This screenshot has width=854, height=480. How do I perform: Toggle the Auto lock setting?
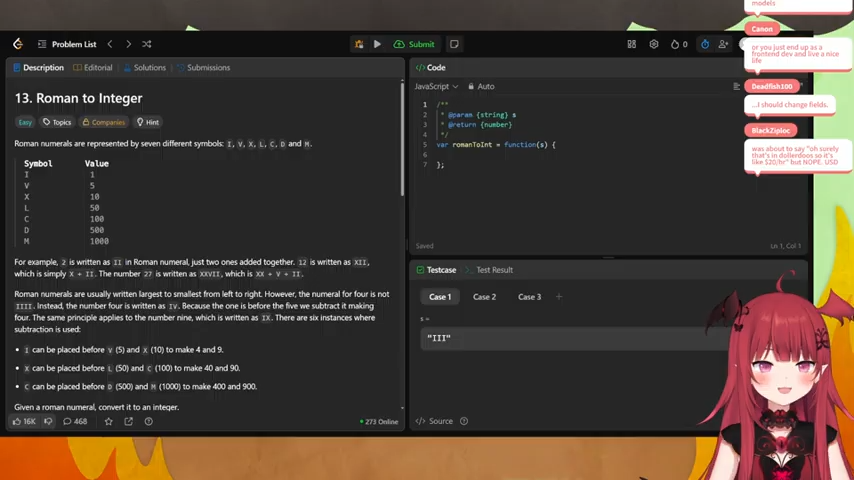pos(481,86)
